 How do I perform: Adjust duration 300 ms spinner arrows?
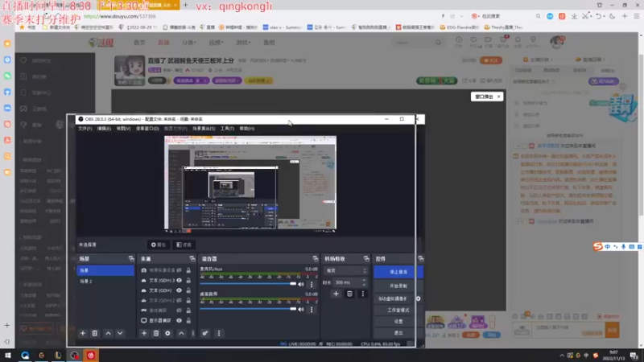(364, 282)
